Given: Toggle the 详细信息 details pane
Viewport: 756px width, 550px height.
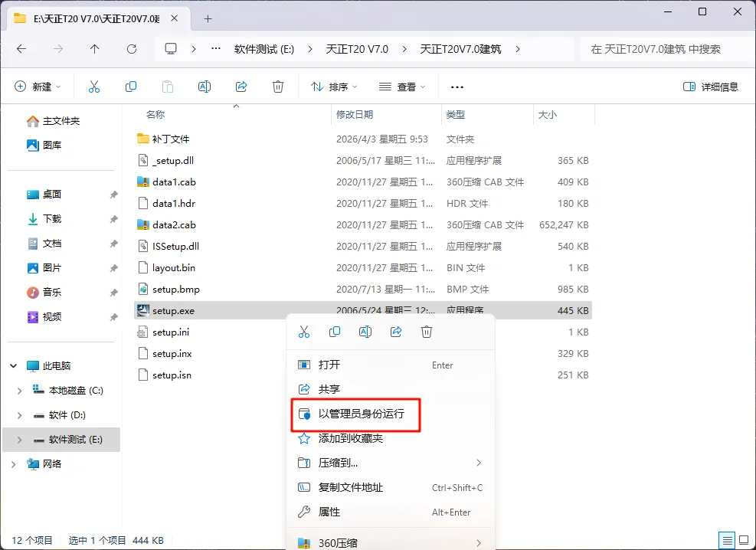Looking at the screenshot, I should coord(711,87).
